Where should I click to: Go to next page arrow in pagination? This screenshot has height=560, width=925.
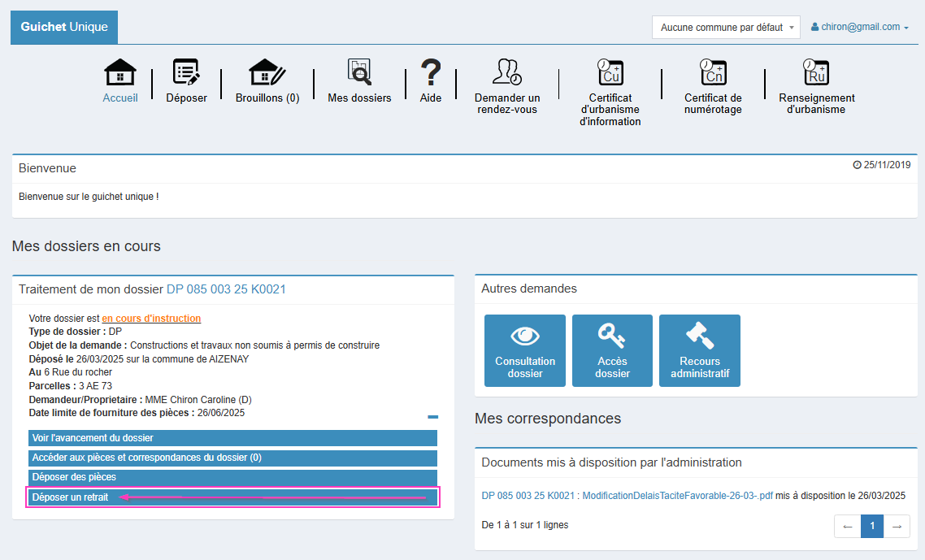coord(897,526)
